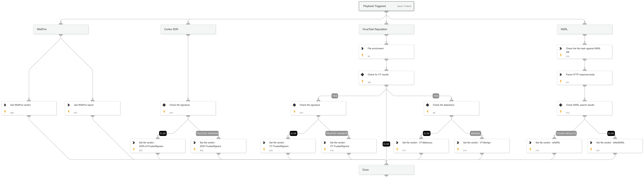This screenshot has height=178, width=644.
Task: Select the NSRL section header node
Action: pos(585,29)
